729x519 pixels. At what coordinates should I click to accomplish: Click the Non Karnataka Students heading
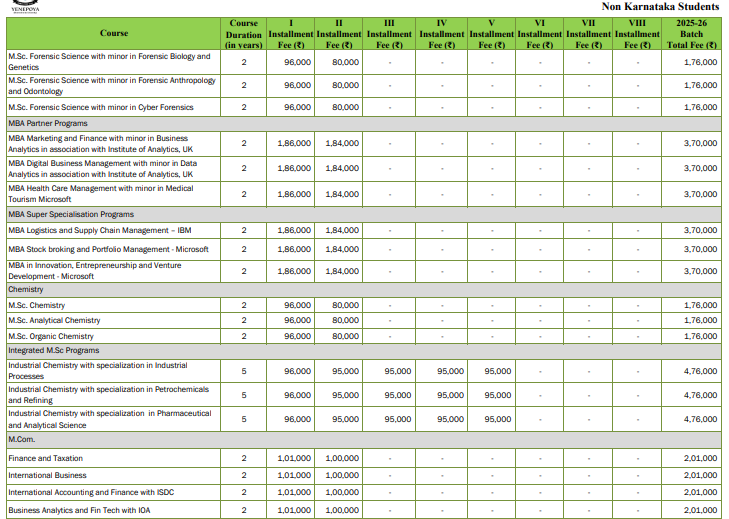pos(660,6)
